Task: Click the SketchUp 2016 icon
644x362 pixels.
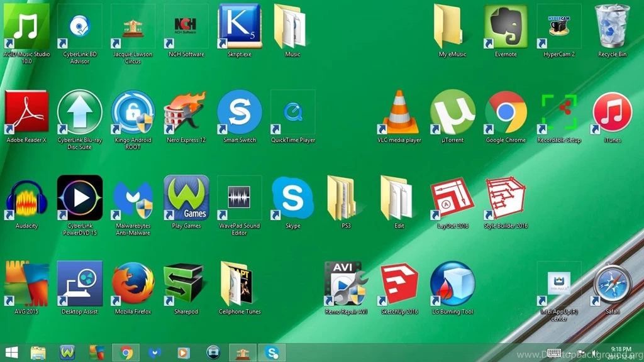Action: (399, 284)
